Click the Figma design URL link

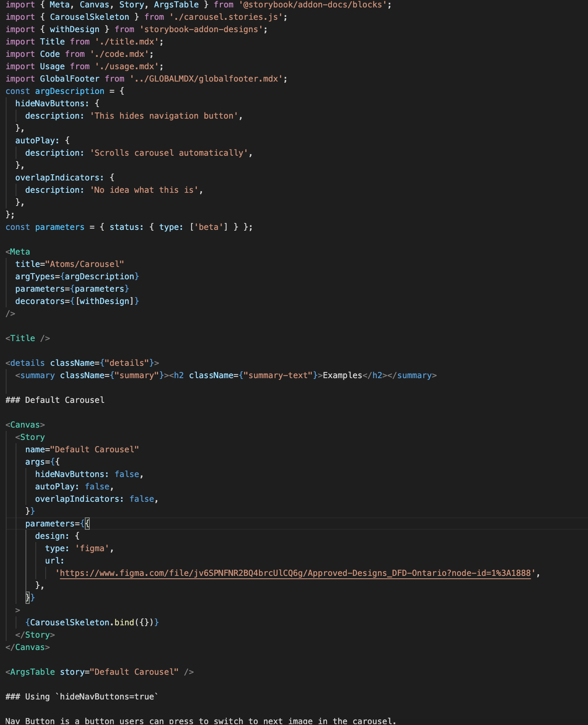coord(295,573)
